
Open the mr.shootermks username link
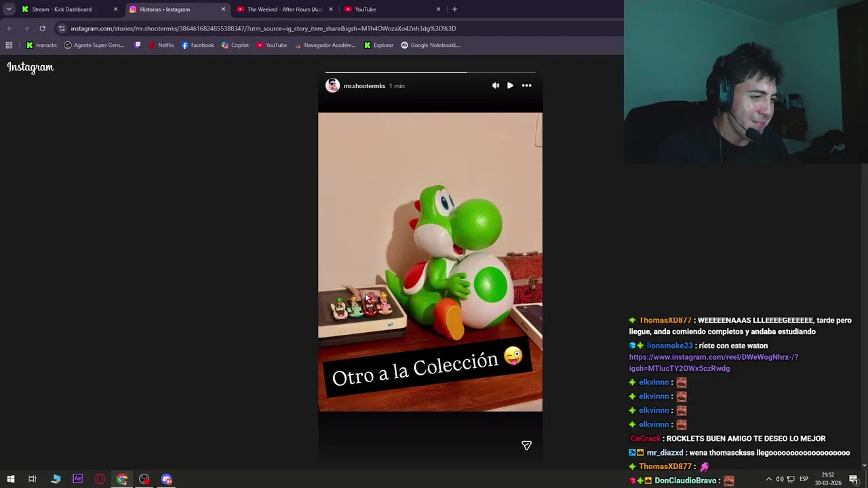364,86
